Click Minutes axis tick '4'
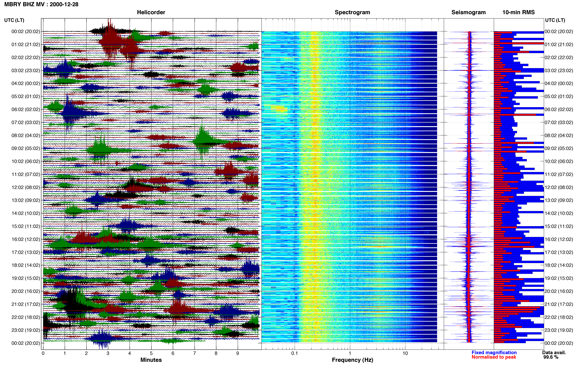588x368 pixels. point(130,353)
